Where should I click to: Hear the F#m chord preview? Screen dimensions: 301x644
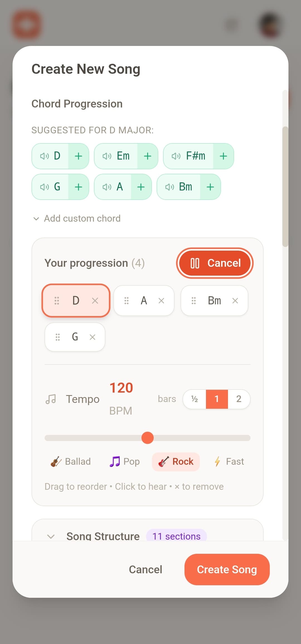(176, 156)
